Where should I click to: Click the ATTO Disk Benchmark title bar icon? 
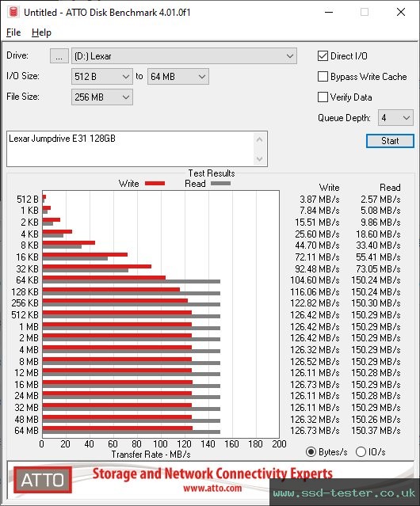point(13,12)
